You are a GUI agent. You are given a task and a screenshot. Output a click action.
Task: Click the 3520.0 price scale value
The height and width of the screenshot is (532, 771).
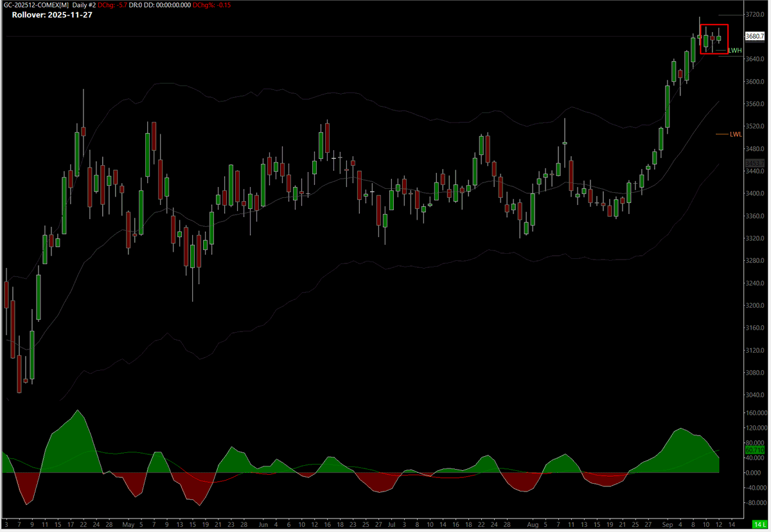coord(755,127)
